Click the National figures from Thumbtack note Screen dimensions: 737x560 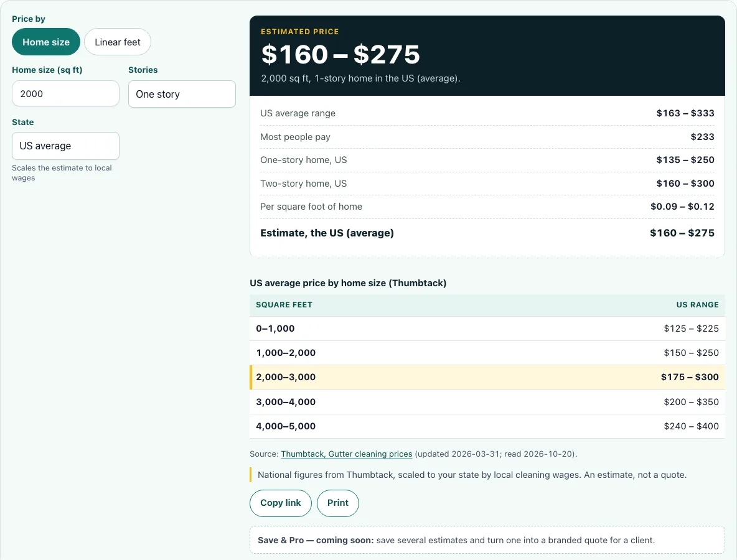pyautogui.click(x=472, y=475)
